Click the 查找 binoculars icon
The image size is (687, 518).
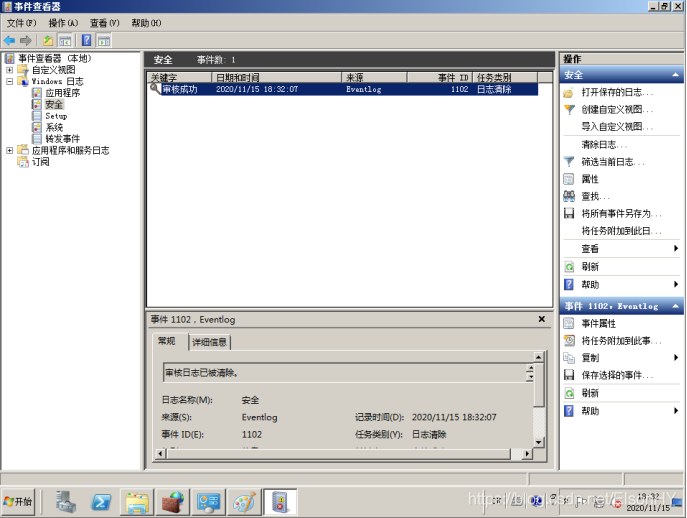tap(569, 196)
